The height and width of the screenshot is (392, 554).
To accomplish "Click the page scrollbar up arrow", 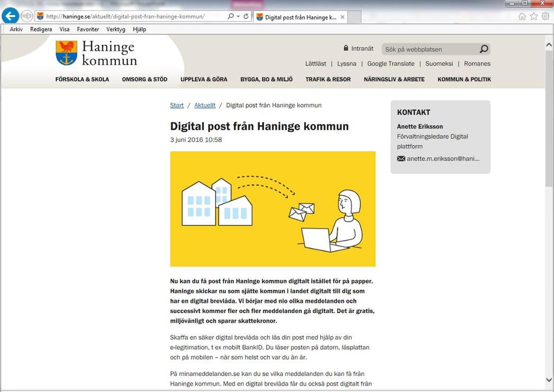I will [549, 45].
